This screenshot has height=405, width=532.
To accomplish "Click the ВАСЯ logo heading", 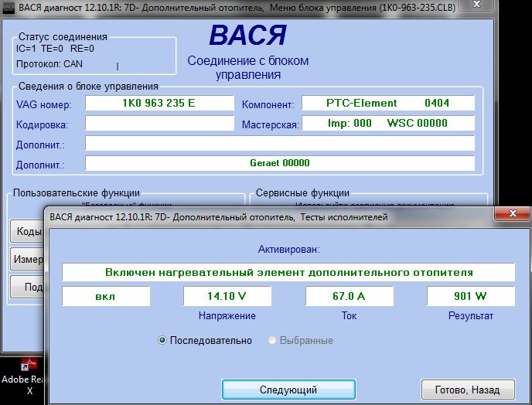I will [x=248, y=36].
